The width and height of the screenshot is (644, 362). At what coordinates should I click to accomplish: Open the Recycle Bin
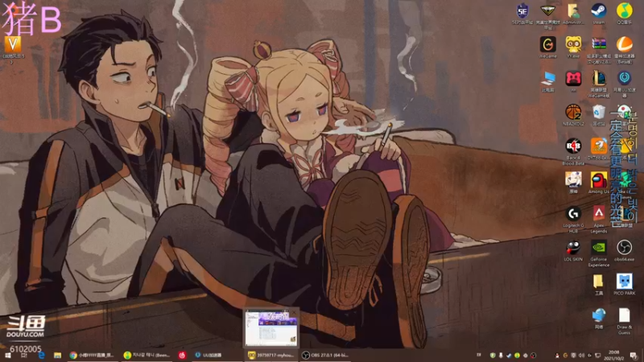(599, 115)
